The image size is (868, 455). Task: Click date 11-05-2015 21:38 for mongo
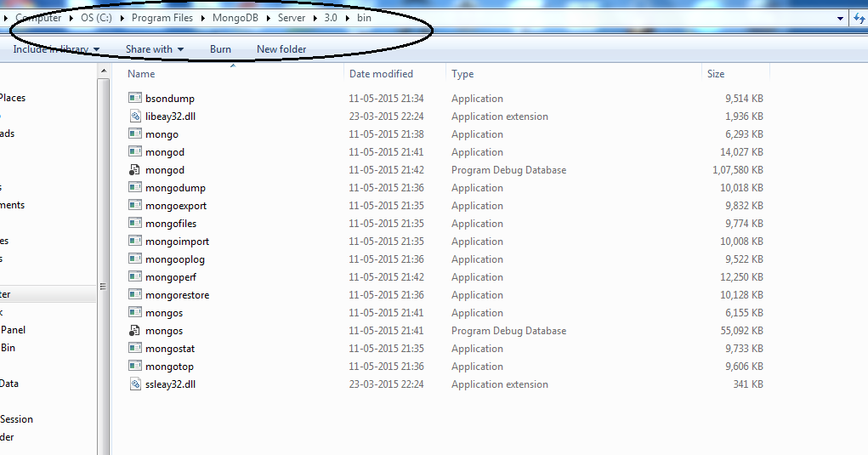point(387,134)
